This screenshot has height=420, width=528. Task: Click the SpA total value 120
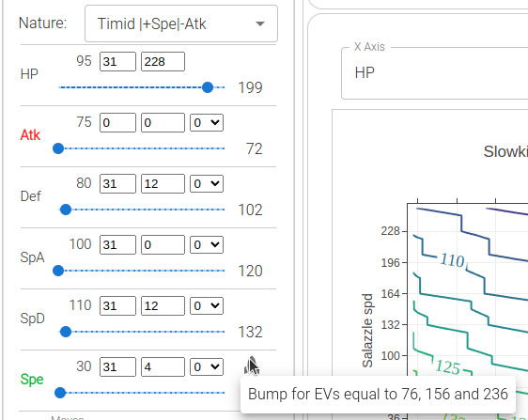(x=250, y=272)
